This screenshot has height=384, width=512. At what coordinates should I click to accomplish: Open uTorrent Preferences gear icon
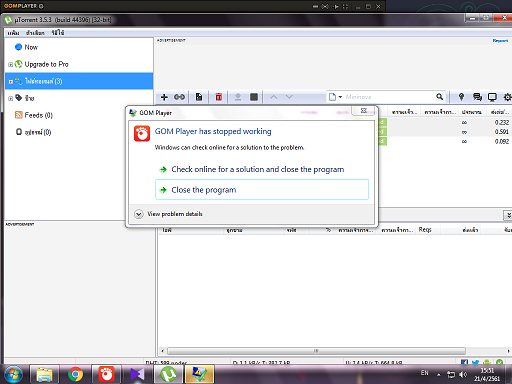[x=507, y=97]
